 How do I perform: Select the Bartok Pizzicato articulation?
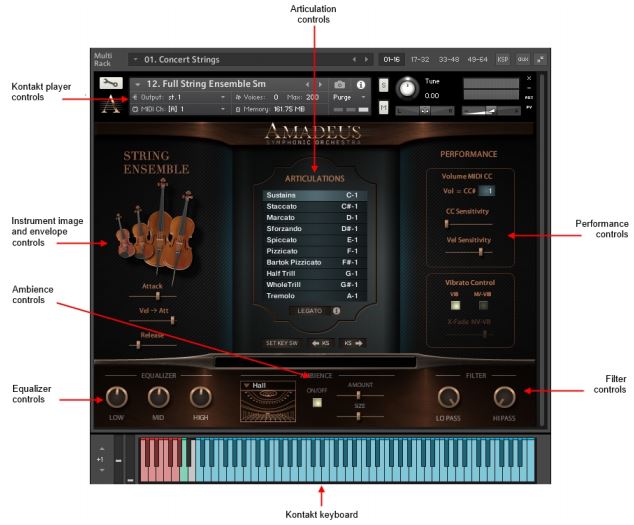point(315,262)
